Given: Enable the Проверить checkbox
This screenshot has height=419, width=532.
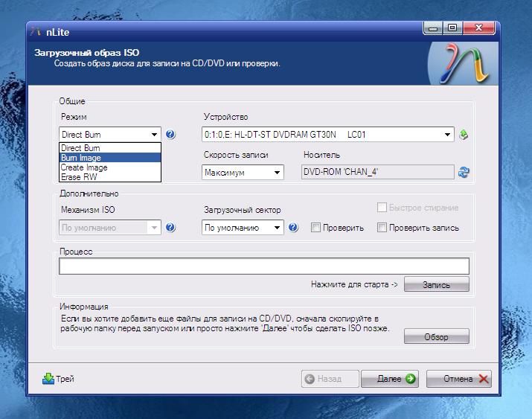Looking at the screenshot, I should (315, 228).
